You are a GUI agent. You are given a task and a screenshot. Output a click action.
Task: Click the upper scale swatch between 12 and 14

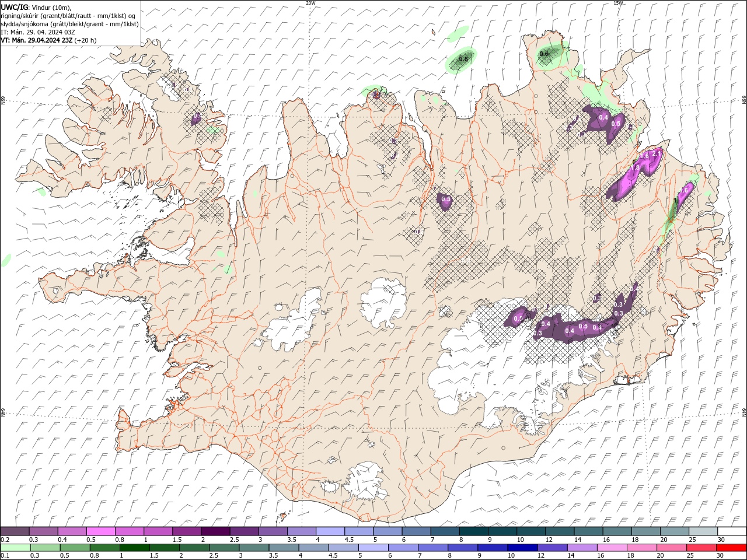pyautogui.click(x=560, y=531)
